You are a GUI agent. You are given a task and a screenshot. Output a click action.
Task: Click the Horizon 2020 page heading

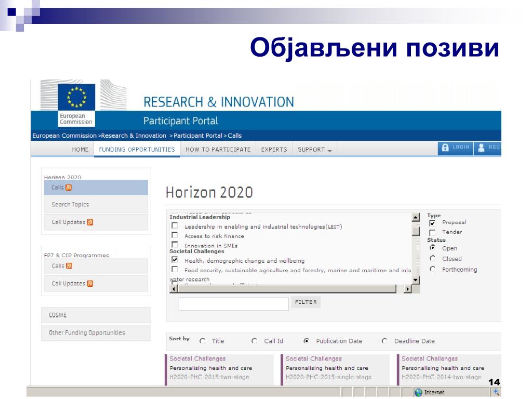pyautogui.click(x=209, y=192)
